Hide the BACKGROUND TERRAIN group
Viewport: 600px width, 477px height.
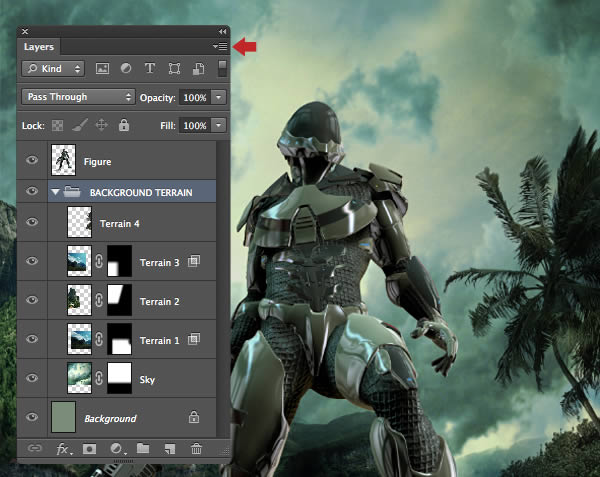32,190
